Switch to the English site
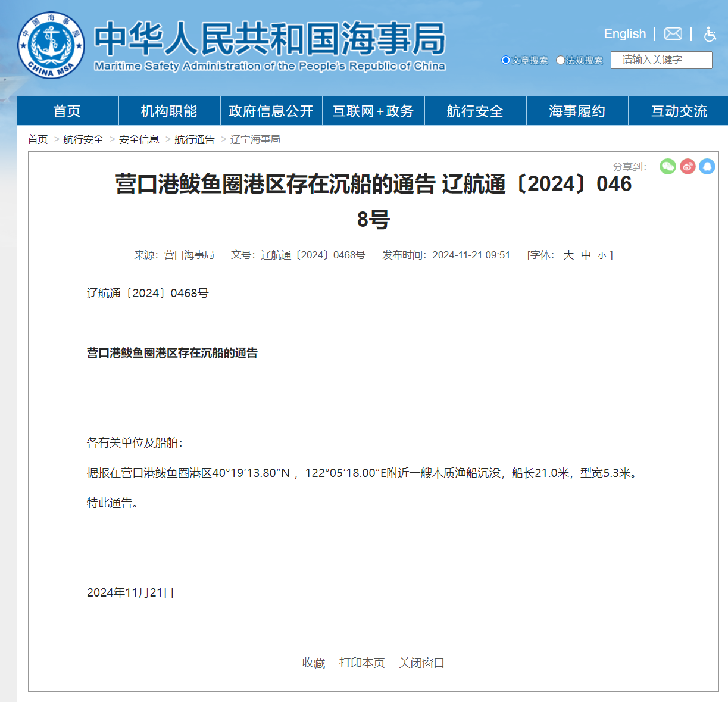This screenshot has height=702, width=728. [624, 34]
